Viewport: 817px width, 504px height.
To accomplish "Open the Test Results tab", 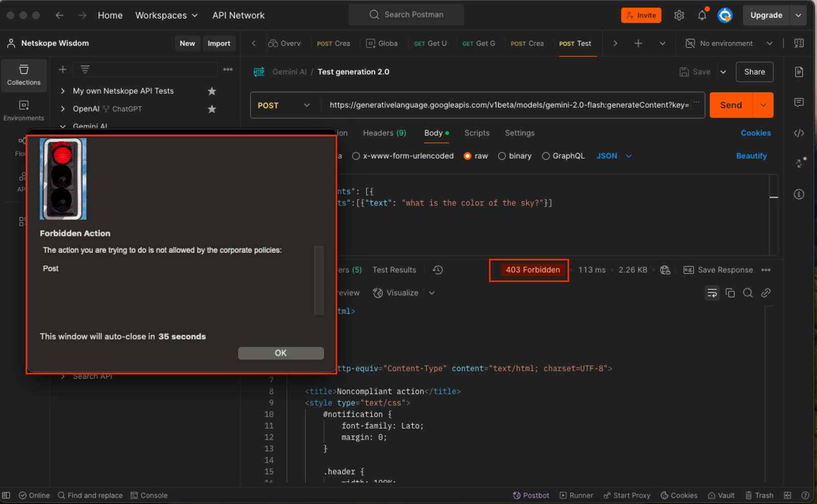I will coord(394,270).
